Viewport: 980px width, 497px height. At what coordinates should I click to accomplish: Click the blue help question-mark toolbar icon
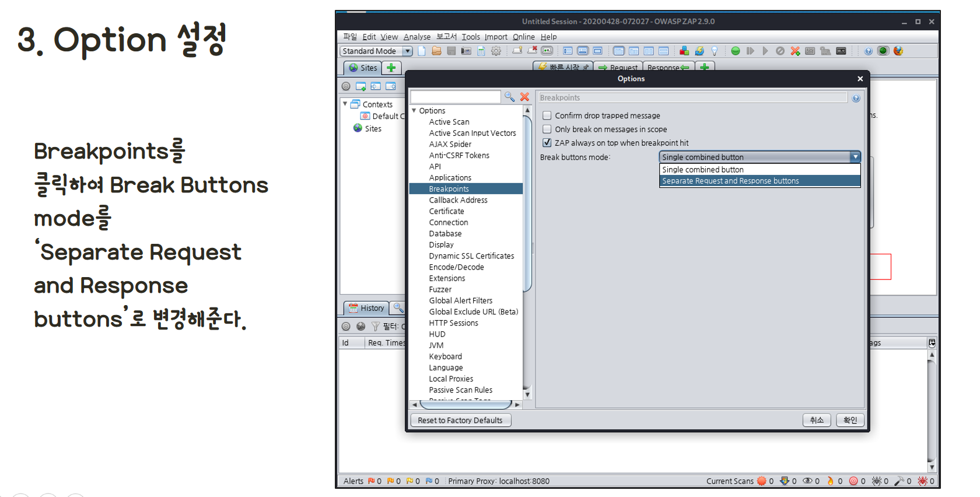coord(869,51)
